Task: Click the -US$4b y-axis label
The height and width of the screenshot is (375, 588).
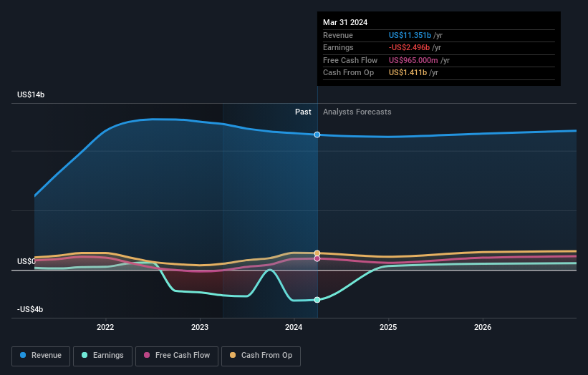Action: (30, 309)
